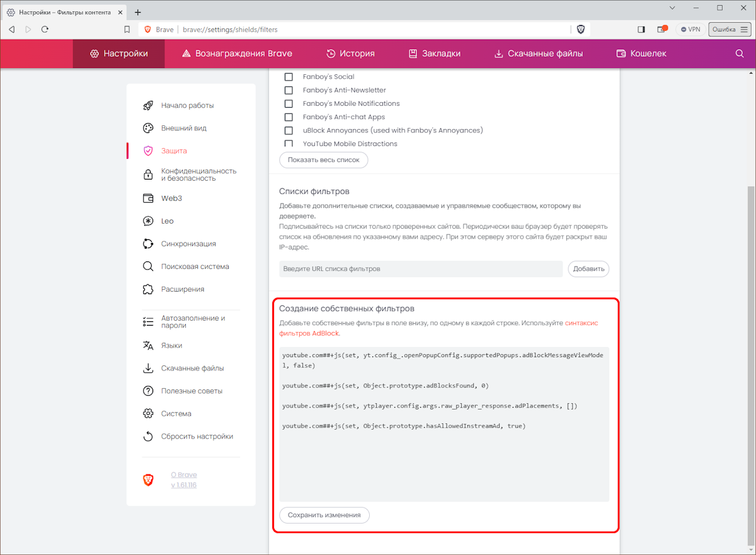This screenshot has width=756, height=555.
Task: Click Показать весь список button
Action: click(324, 160)
